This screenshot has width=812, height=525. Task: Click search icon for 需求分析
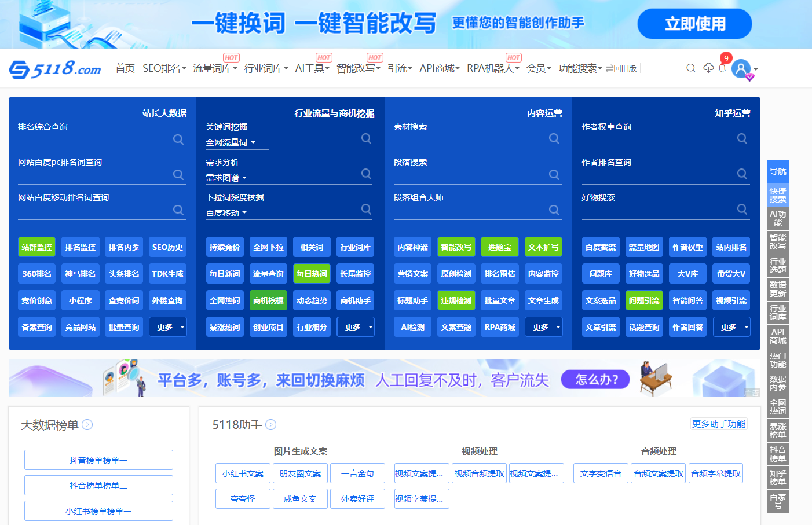coord(366,174)
